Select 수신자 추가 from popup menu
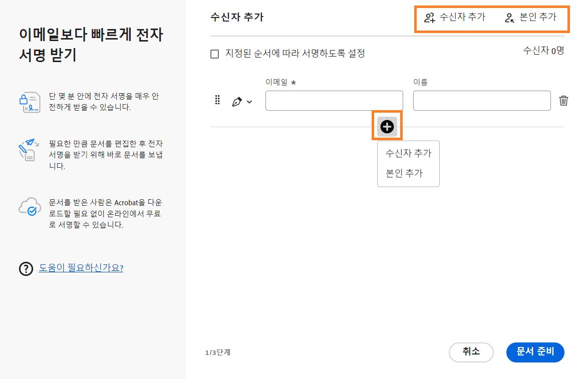This screenshot has height=379, width=588. point(407,154)
